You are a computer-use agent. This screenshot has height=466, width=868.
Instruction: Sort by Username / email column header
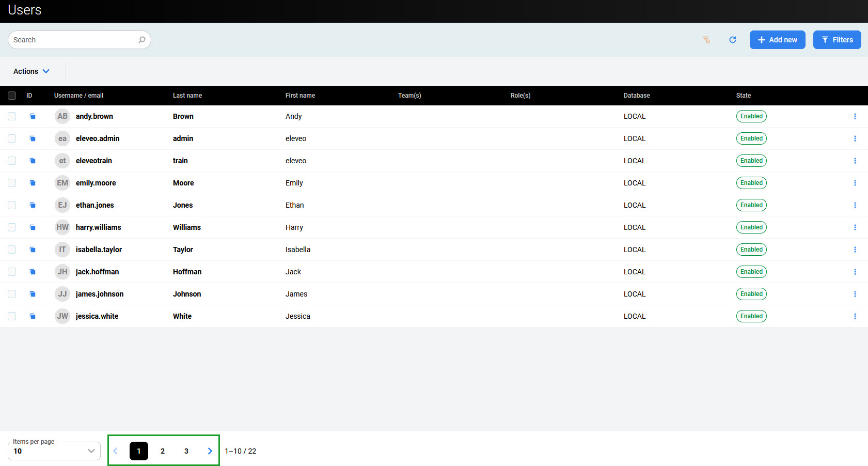click(x=78, y=96)
